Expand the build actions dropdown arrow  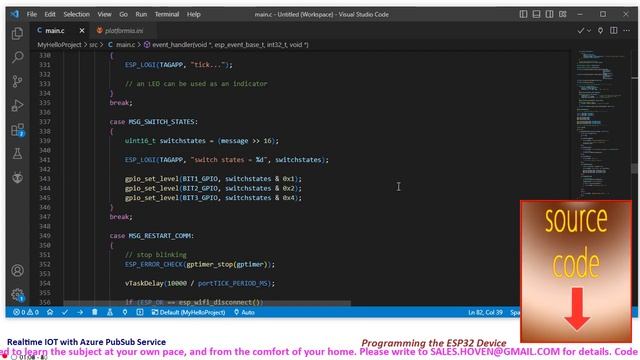(x=589, y=31)
